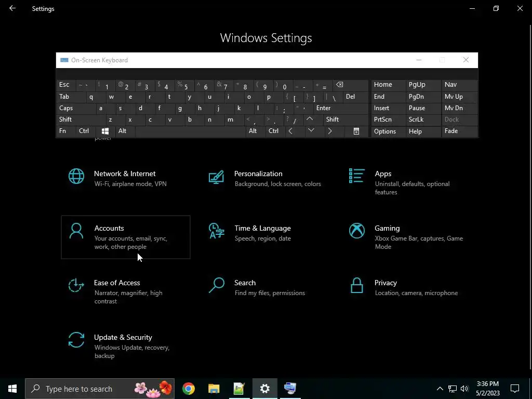
Task: Click the Windows logo key on the keyboard
Action: coord(105,131)
